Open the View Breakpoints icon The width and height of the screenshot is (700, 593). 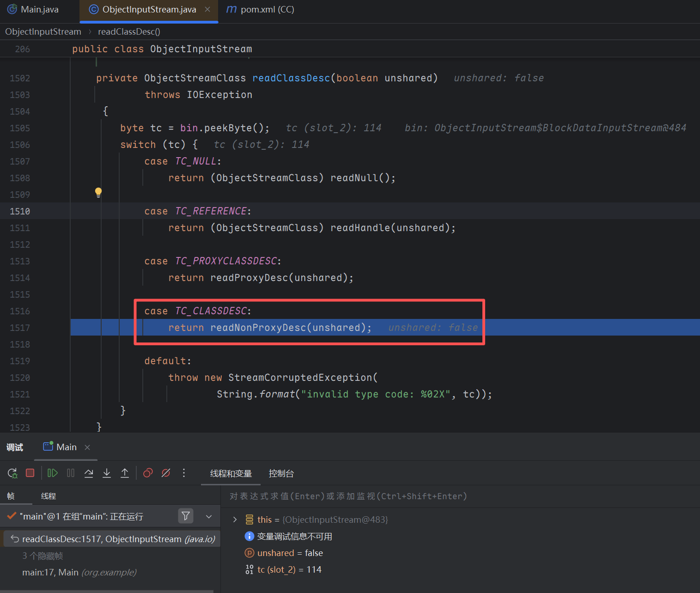(148, 473)
